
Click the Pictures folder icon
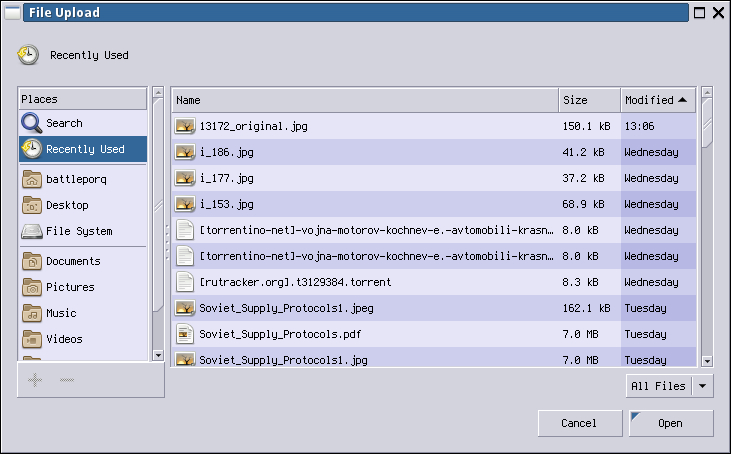pos(32,287)
